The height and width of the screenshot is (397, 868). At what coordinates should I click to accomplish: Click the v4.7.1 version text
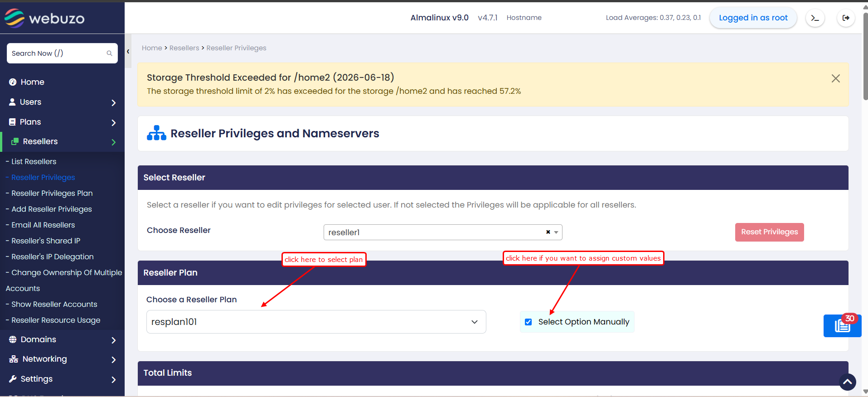tap(487, 18)
